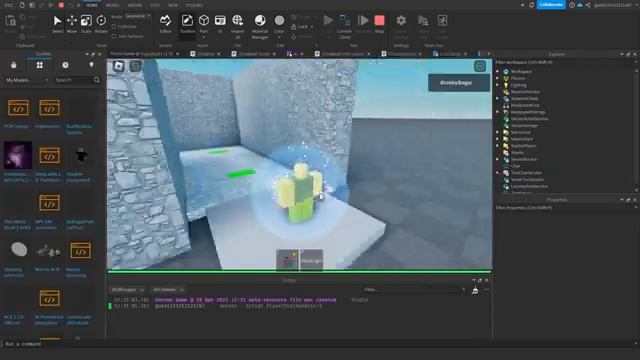Open the VIEW ribbon tab

173,5
